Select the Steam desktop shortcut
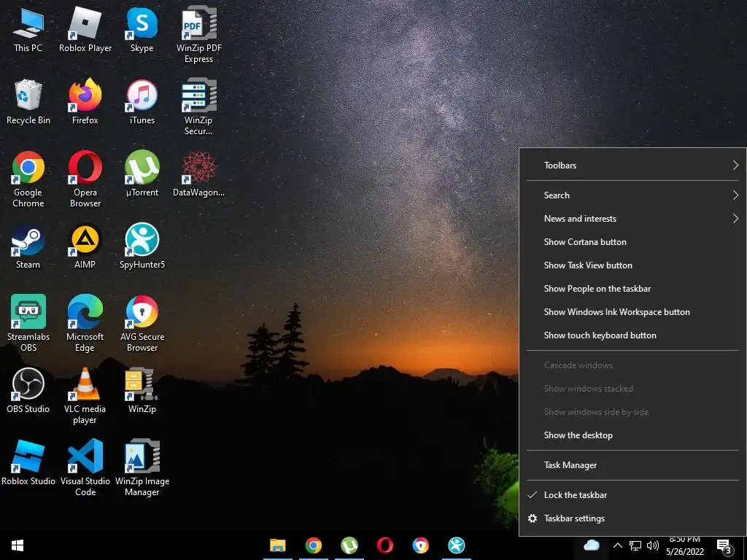Screen dimensions: 747x560 click(x=28, y=246)
